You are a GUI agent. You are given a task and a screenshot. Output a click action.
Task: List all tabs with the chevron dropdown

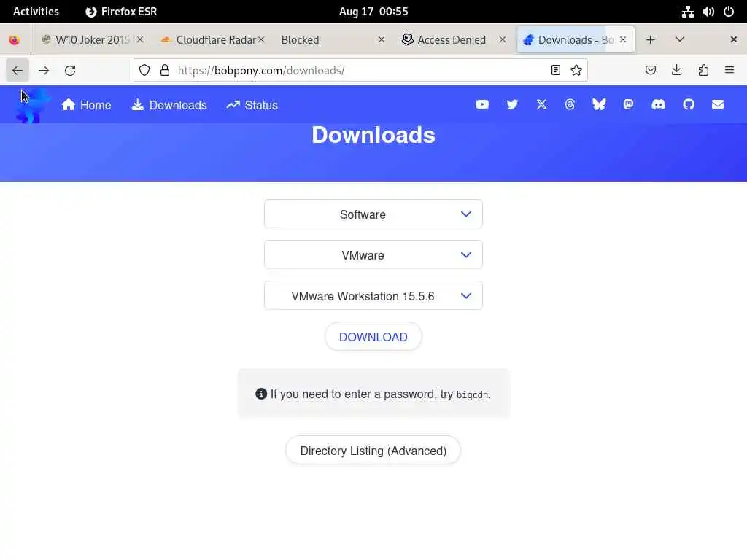pos(680,40)
